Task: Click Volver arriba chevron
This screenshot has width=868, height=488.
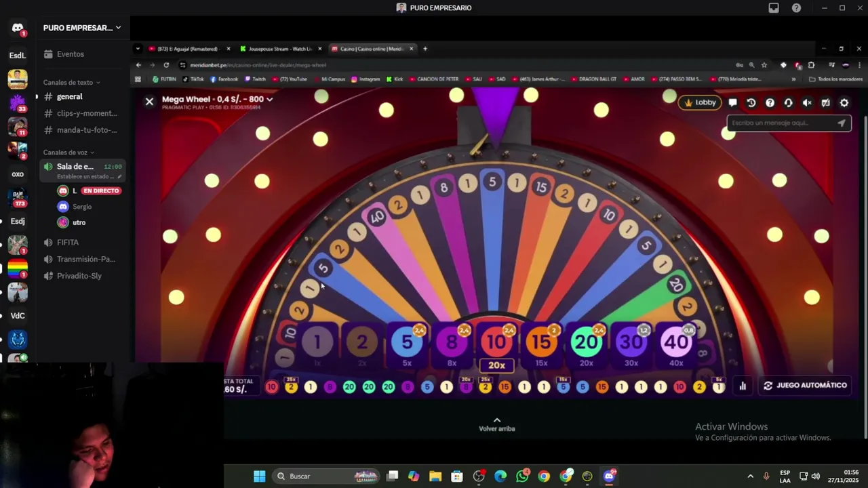Action: coord(497,421)
